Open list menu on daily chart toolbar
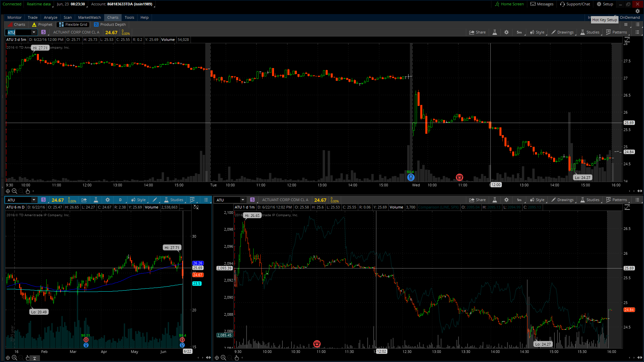Screen dimensions: 644x362 pyautogui.click(x=206, y=200)
